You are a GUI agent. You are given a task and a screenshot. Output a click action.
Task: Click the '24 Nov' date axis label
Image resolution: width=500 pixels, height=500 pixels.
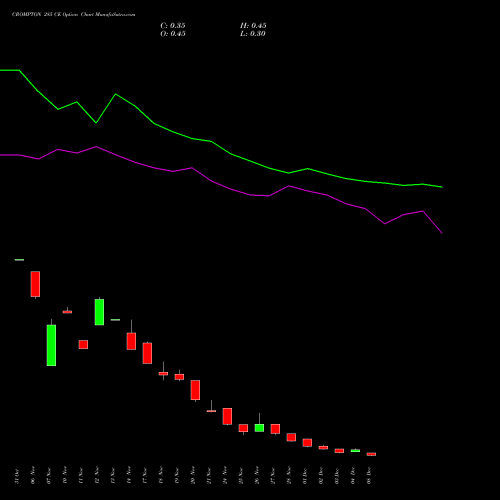[x=225, y=476]
